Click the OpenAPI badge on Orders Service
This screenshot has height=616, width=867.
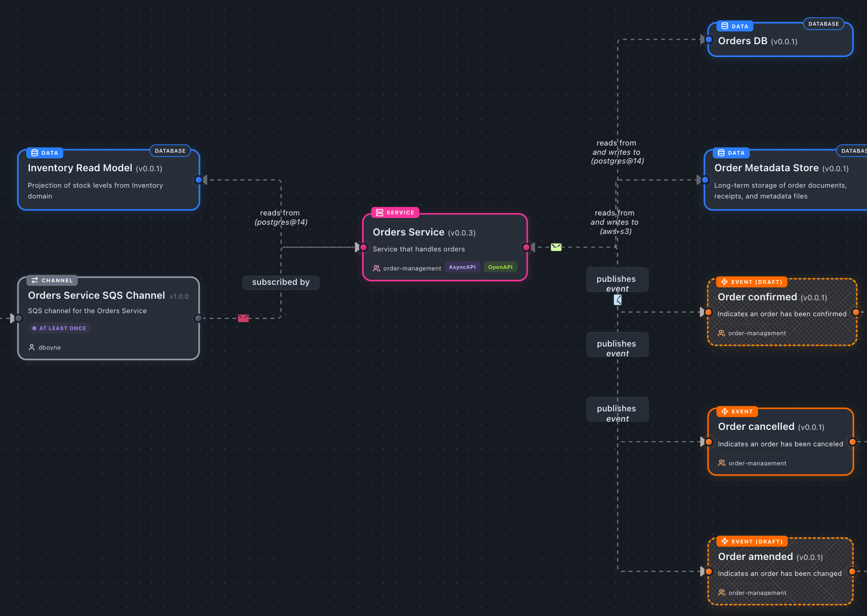[500, 267]
